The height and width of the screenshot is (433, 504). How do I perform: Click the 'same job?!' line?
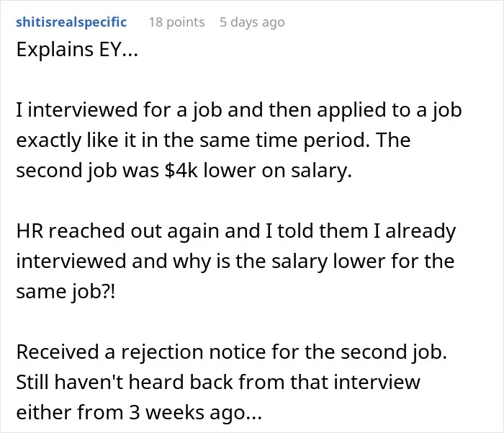pyautogui.click(x=66, y=292)
